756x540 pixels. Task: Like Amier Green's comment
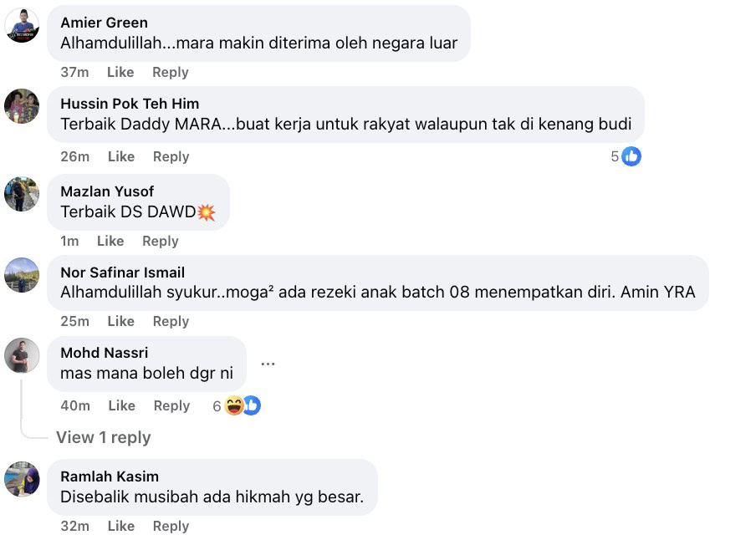pos(120,72)
